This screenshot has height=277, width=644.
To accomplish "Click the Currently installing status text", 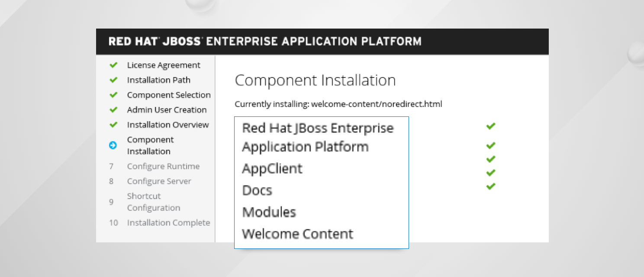I will tap(338, 104).
